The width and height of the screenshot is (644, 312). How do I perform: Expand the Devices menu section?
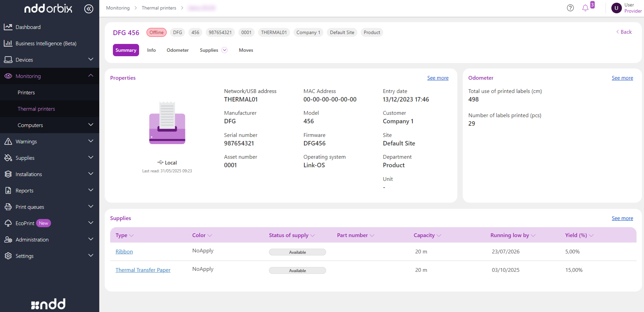pyautogui.click(x=91, y=59)
